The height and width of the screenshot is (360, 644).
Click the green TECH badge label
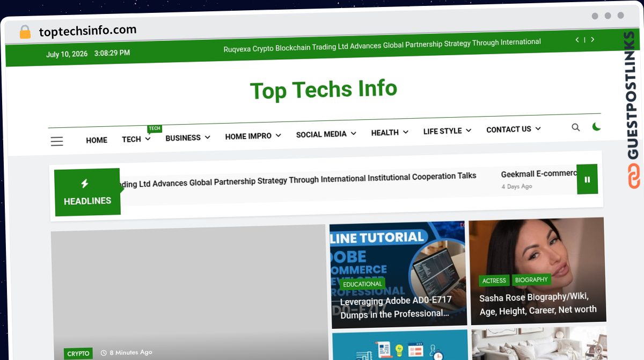point(155,128)
